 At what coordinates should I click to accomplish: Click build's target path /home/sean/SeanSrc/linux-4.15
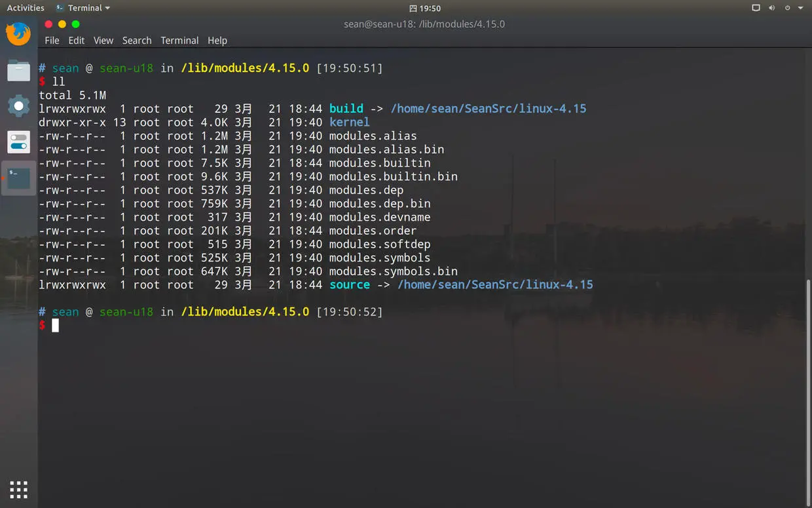tap(489, 108)
